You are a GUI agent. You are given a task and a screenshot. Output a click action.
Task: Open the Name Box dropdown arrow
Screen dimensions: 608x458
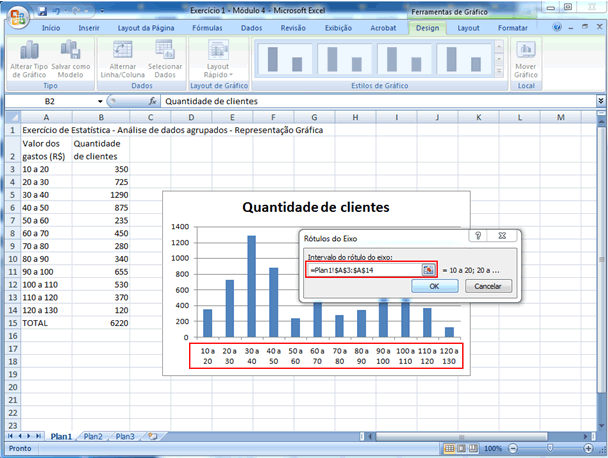coord(100,101)
